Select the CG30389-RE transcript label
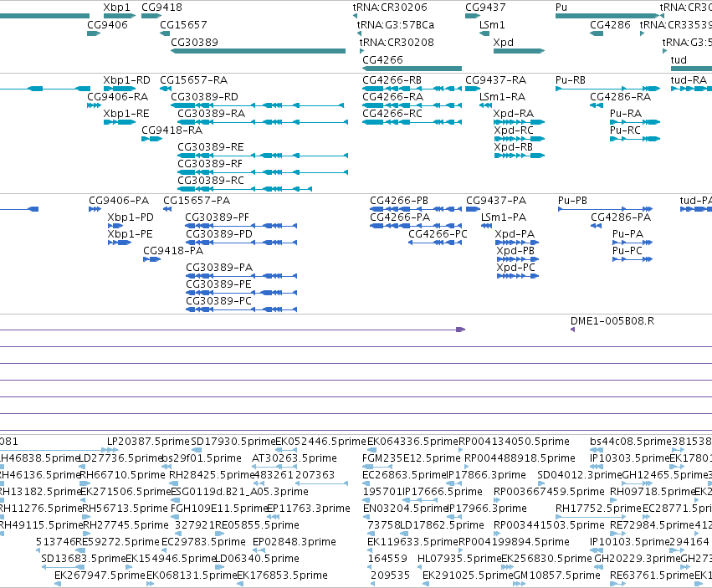The height and width of the screenshot is (588, 712). click(211, 147)
